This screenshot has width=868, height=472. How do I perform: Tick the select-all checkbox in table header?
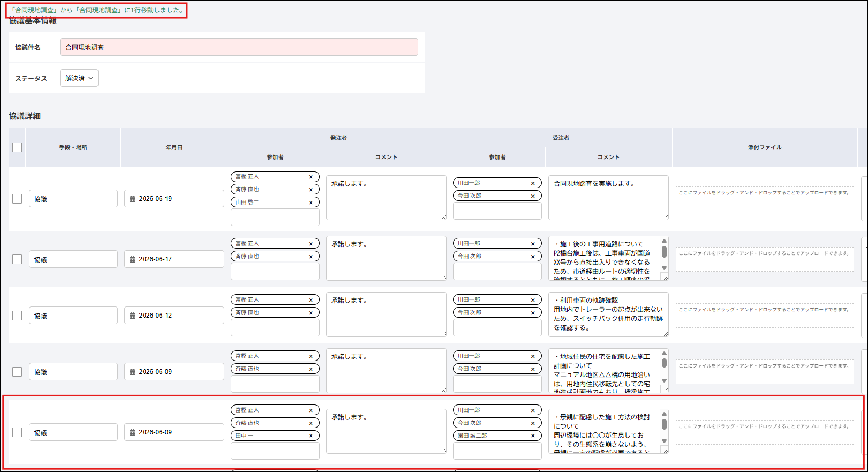(x=17, y=147)
